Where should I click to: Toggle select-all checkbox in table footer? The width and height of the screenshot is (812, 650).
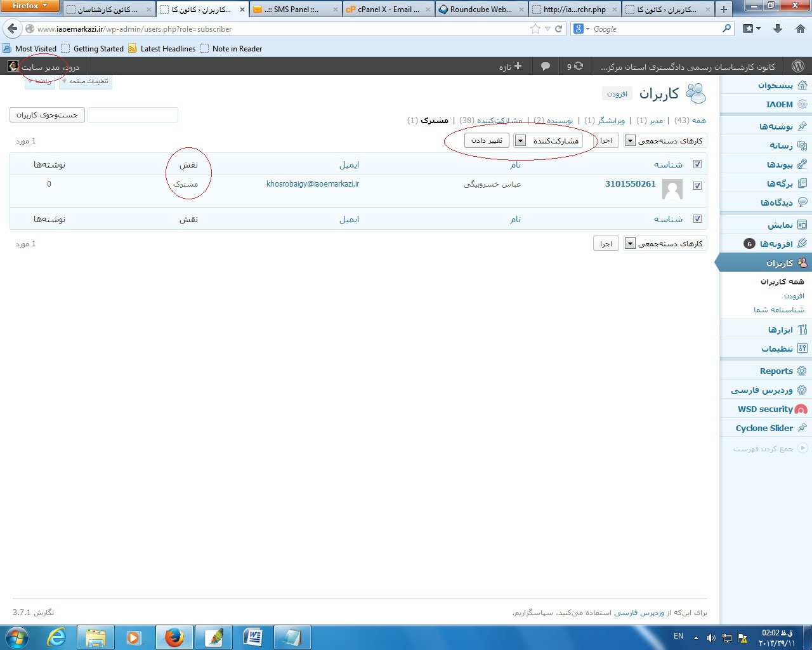click(x=697, y=219)
